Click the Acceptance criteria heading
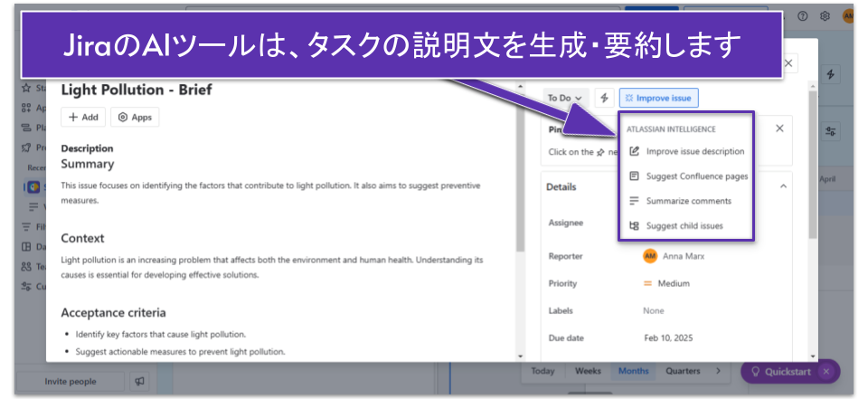 114,312
